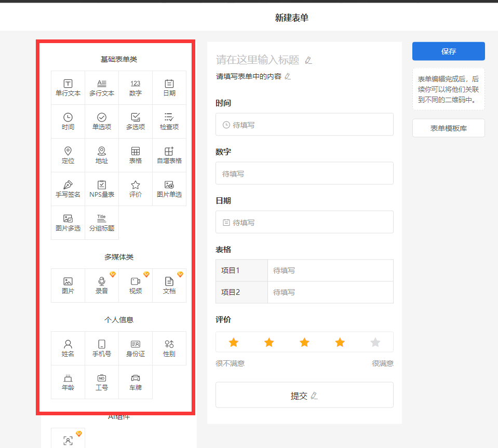Screen dimensions: 498x448
Task: Add a 单行文本 field component
Action: pos(68,88)
